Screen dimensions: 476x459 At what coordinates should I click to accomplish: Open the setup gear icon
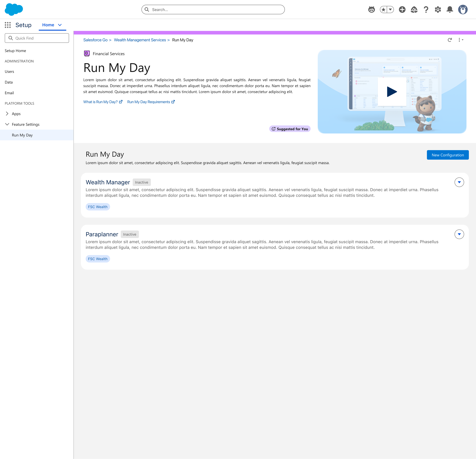438,10
